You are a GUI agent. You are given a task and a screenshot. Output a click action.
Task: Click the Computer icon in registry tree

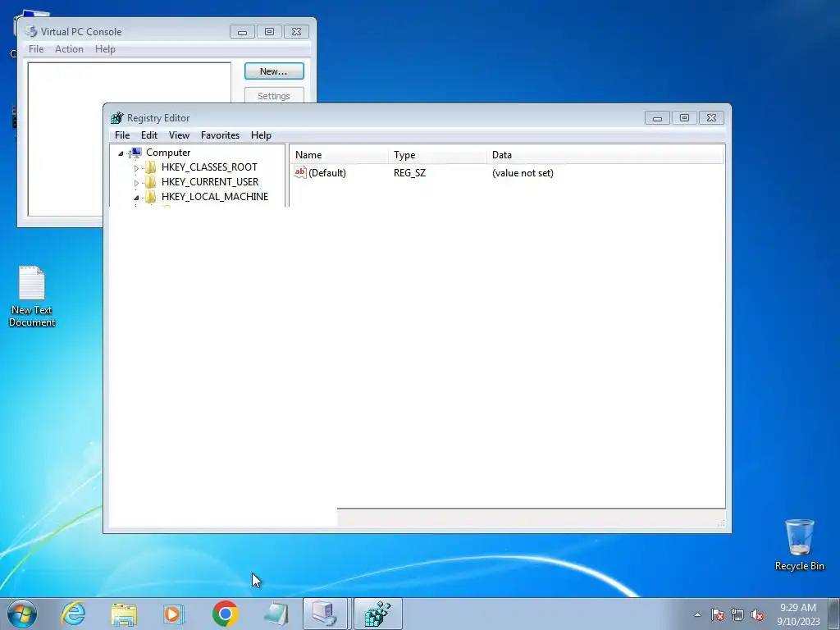click(x=135, y=153)
